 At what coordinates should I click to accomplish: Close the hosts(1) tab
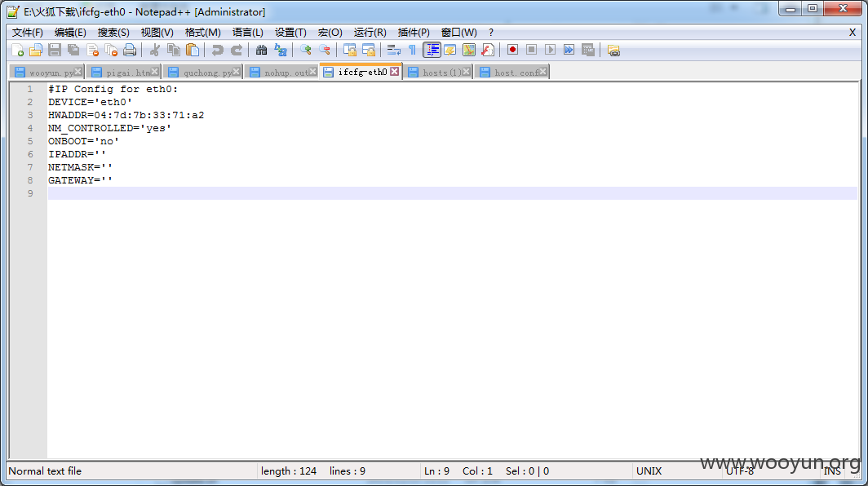466,72
